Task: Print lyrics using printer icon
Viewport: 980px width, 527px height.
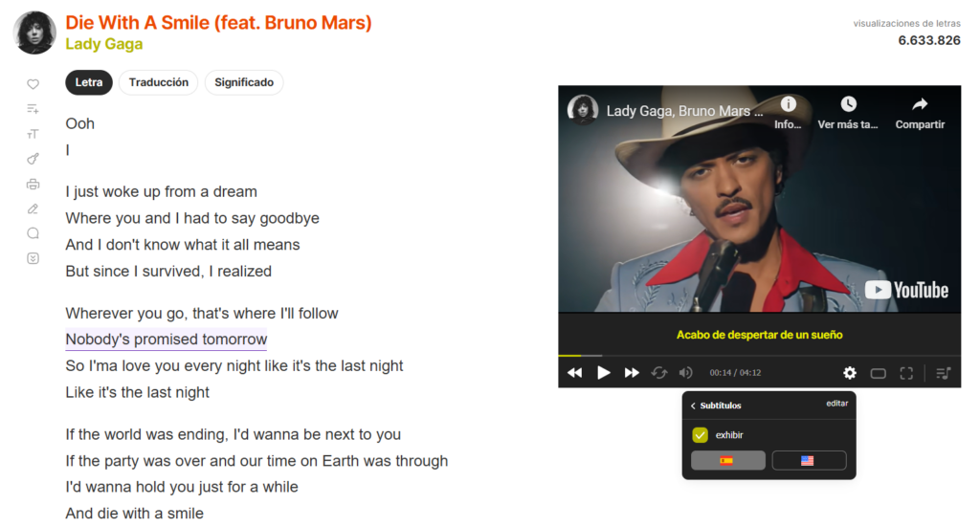Action: (x=33, y=185)
